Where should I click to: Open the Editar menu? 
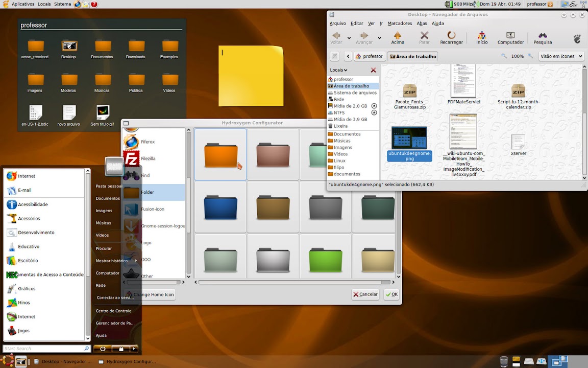tap(357, 24)
